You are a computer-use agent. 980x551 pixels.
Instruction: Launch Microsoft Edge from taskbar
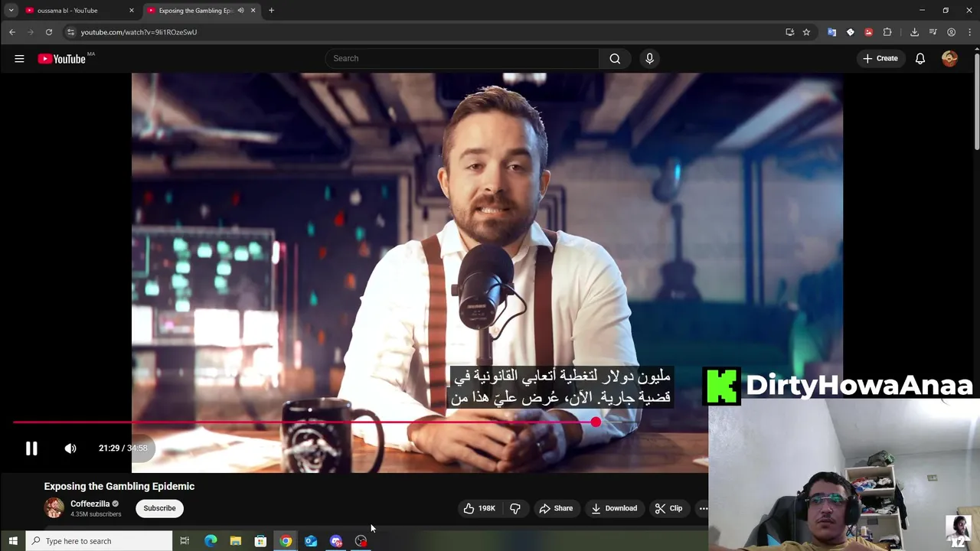(x=211, y=541)
